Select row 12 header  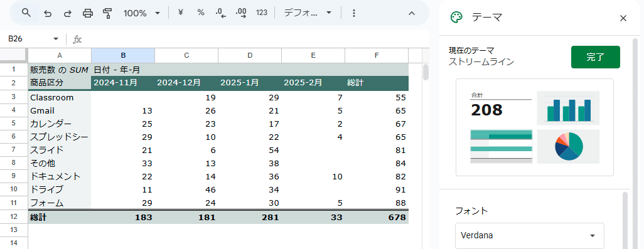[14, 217]
